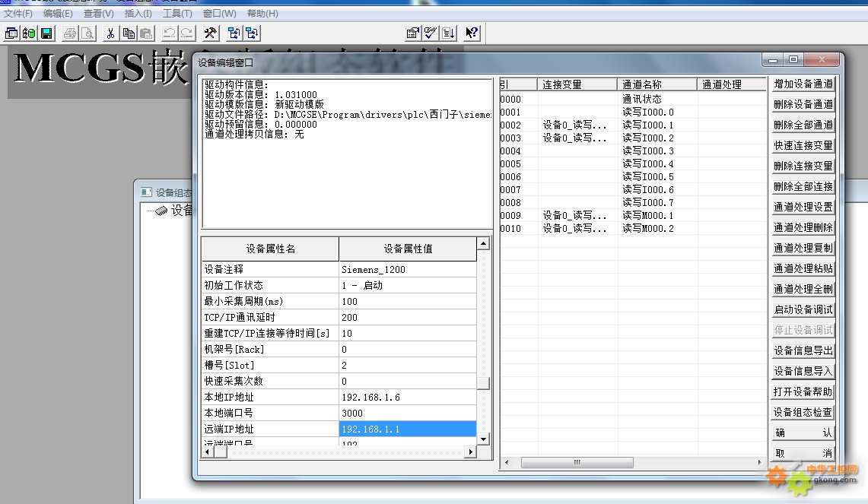868x504 pixels.
Task: Click 设备信息导出 button
Action: point(803,350)
